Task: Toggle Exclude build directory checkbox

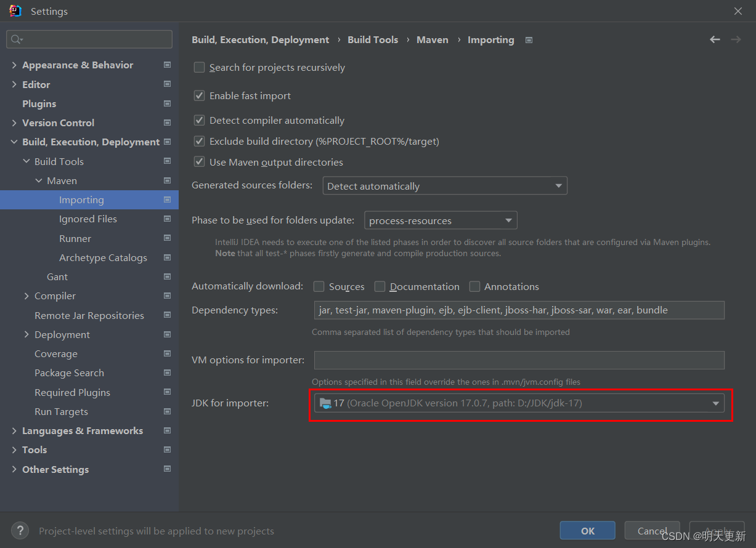Action: click(x=199, y=141)
